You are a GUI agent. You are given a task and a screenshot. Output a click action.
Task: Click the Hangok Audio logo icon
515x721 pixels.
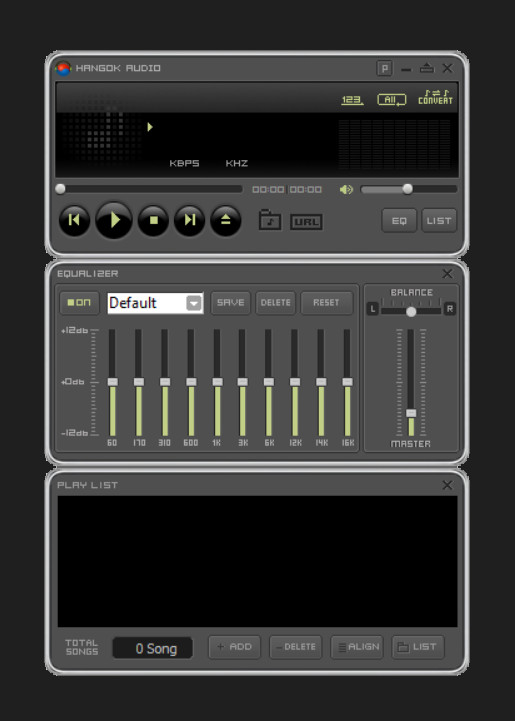[63, 69]
